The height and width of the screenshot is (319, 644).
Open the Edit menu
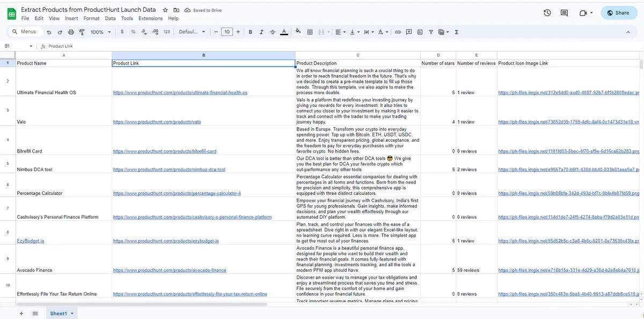pyautogui.click(x=39, y=18)
